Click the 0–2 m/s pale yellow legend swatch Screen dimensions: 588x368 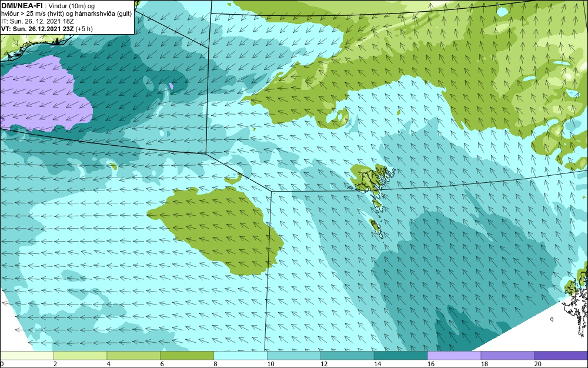click(x=26, y=355)
